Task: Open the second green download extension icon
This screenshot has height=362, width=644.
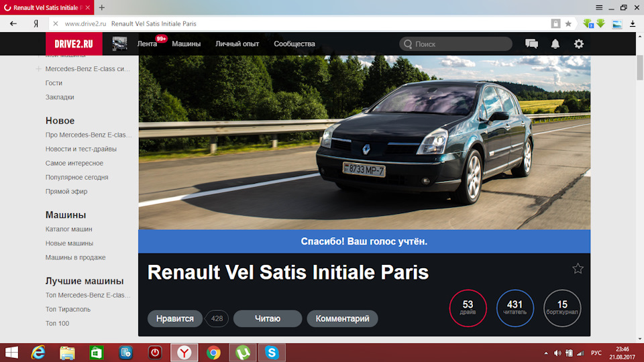Action: (601, 23)
